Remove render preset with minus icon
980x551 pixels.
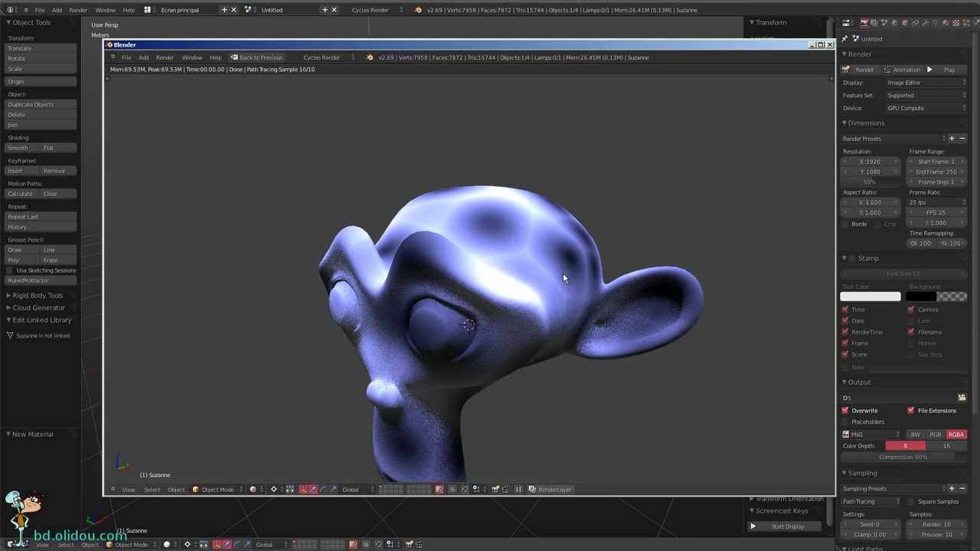962,139
